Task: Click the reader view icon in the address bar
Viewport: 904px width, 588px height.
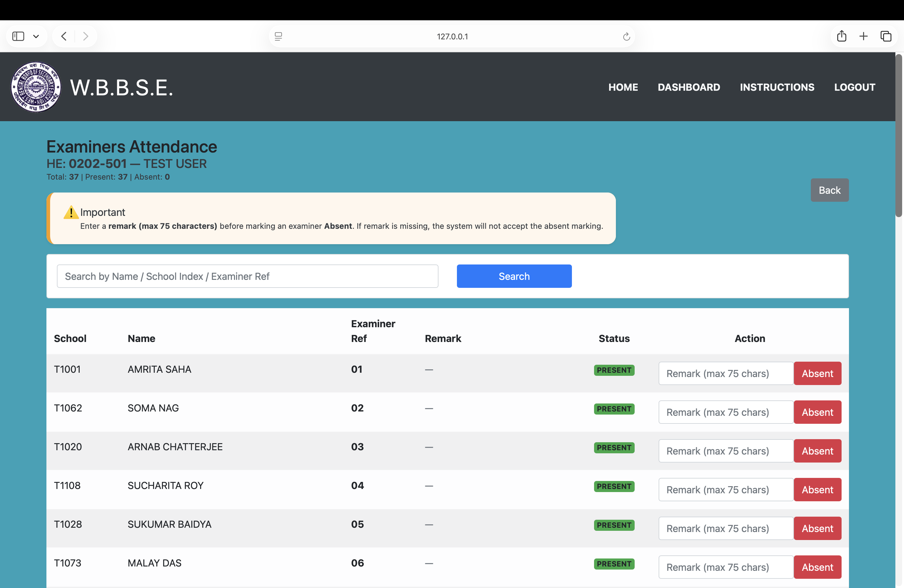Action: tap(279, 36)
